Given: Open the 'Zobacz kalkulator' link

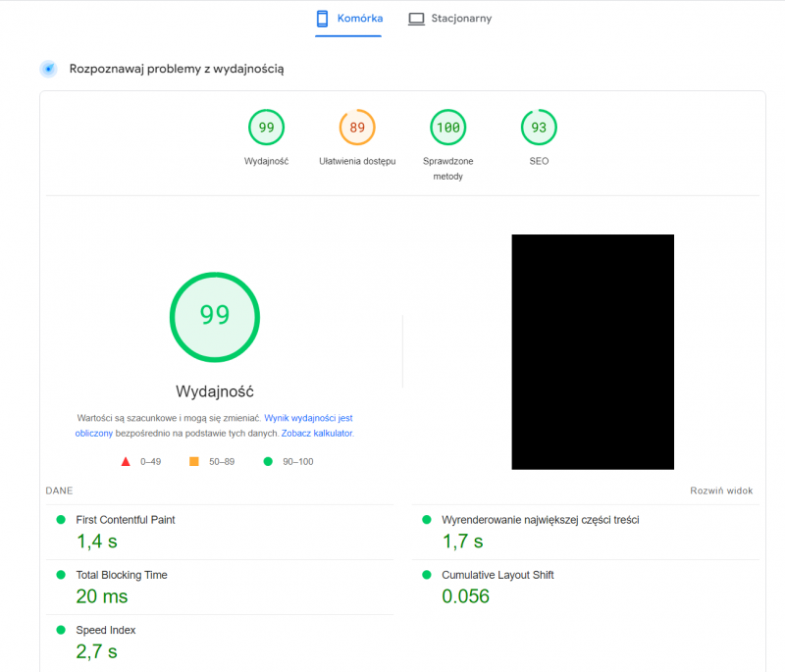Looking at the screenshot, I should (x=317, y=433).
